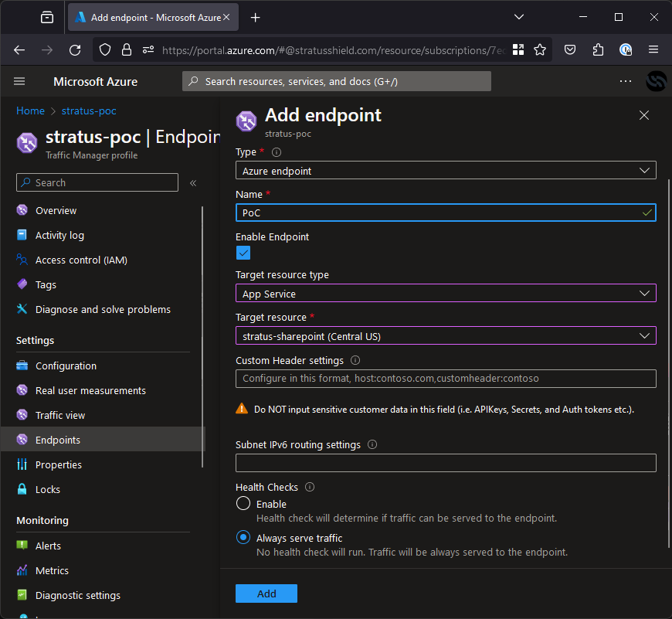The image size is (672, 619).
Task: Click the site permissions icon in address bar
Action: pyautogui.click(x=148, y=50)
